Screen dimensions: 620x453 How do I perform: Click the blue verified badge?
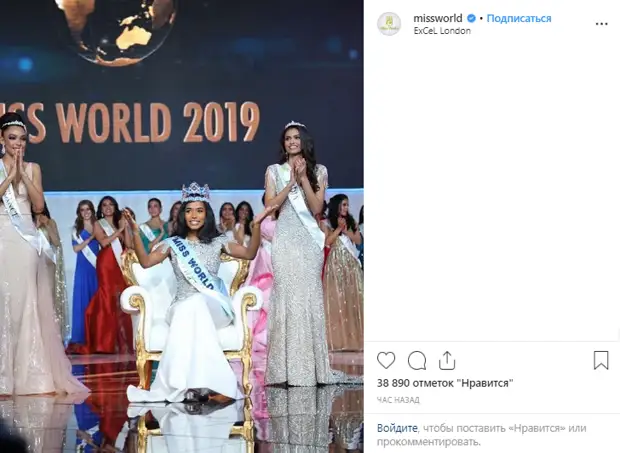[x=471, y=19]
